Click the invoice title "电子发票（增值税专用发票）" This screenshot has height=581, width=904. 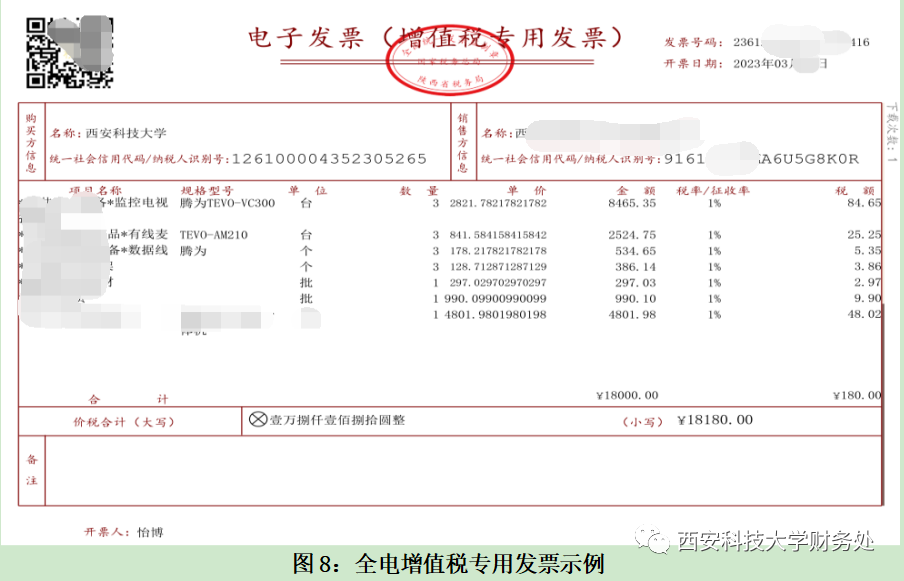coord(436,38)
